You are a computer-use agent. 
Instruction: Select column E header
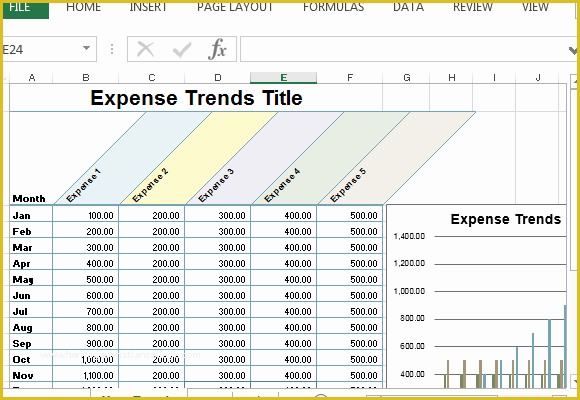[x=283, y=78]
